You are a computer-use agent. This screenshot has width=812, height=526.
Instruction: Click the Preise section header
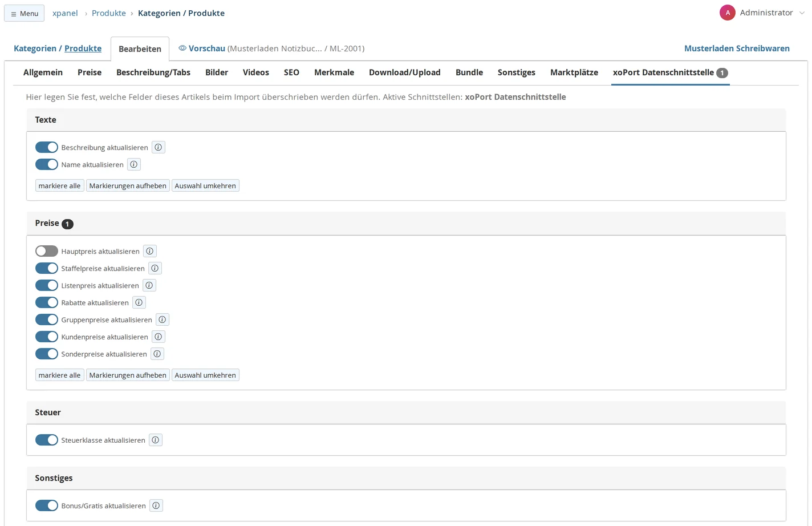406,224
